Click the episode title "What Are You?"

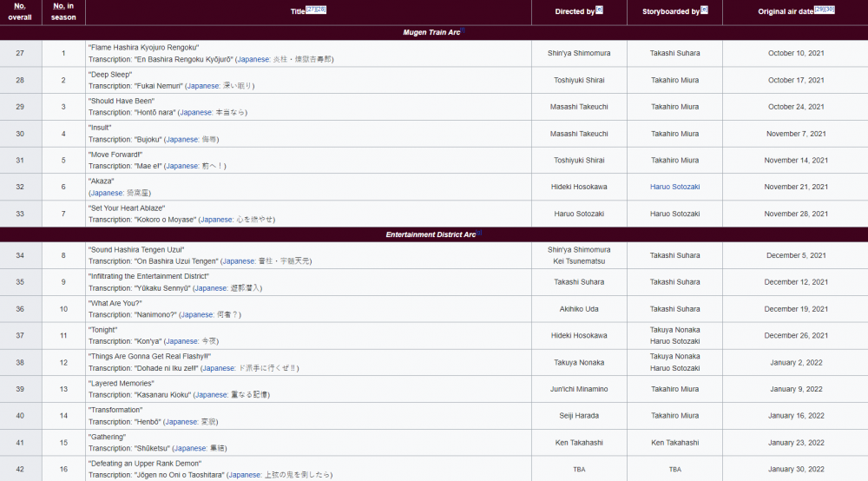(115, 303)
